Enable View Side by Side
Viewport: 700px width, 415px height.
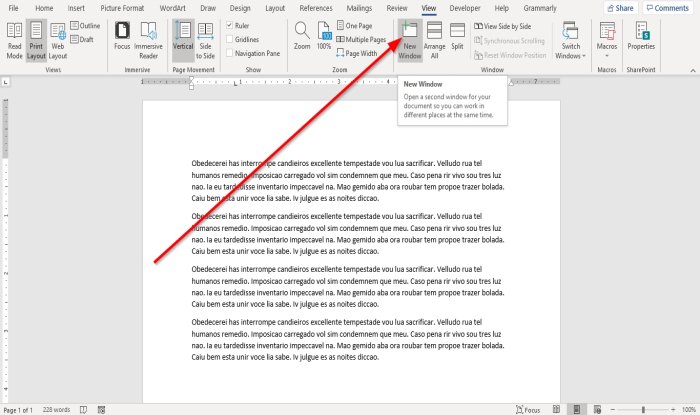tap(503, 26)
